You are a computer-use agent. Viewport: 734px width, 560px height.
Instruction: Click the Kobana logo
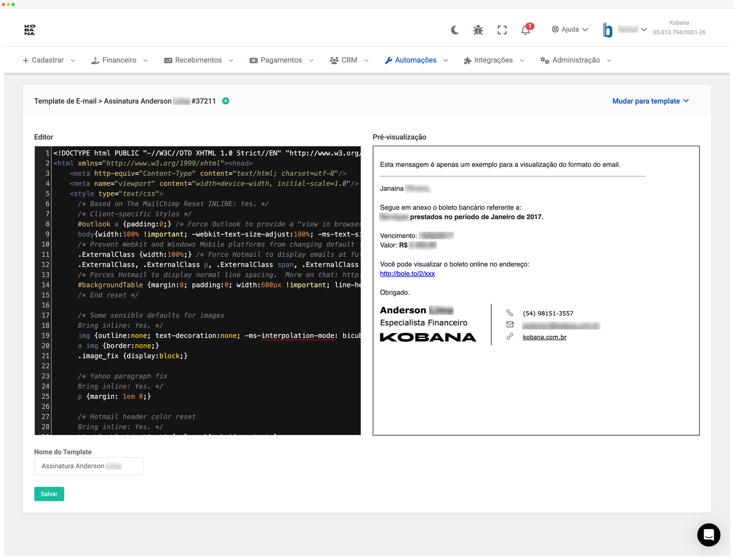(29, 29)
